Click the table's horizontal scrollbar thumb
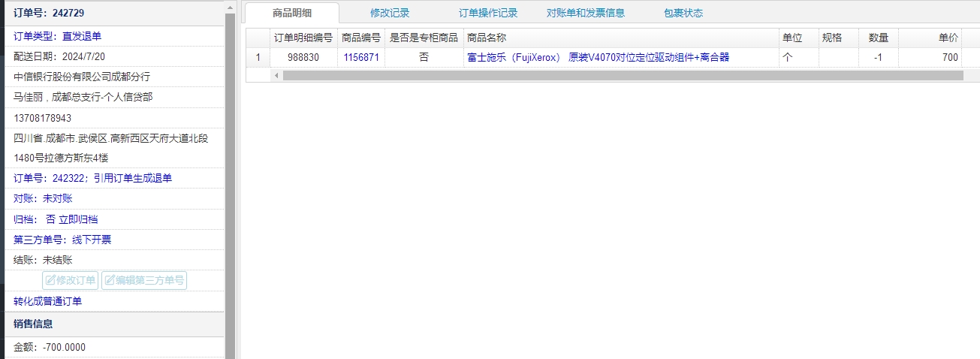This screenshot has height=359, width=980. pyautogui.click(x=623, y=75)
